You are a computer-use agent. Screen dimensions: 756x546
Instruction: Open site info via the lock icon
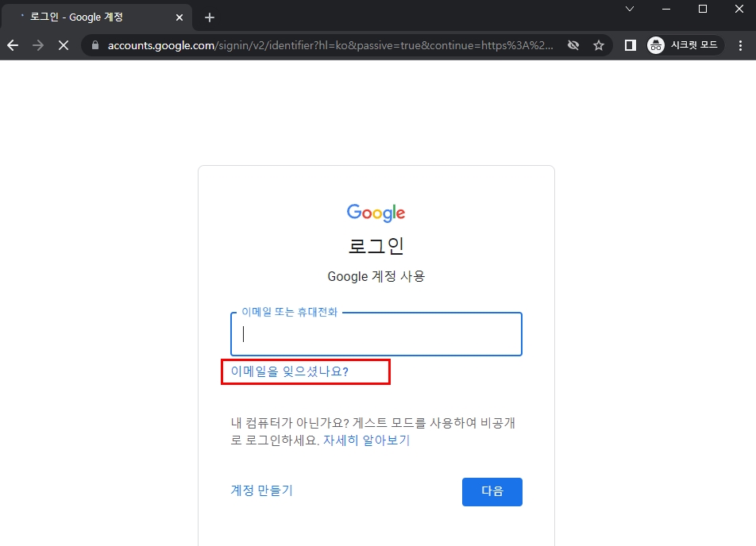coord(95,45)
